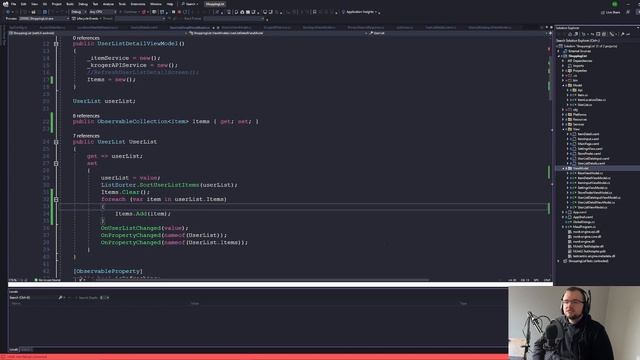This screenshot has width=640, height=360.
Task: Open the Process combo box
Action: coord(44,18)
